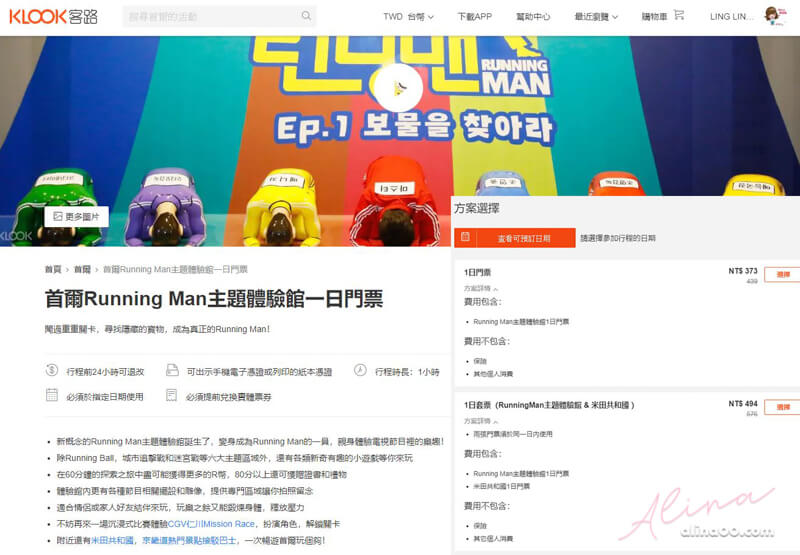
Task: Select the 1日套票 package button
Action: [783, 407]
